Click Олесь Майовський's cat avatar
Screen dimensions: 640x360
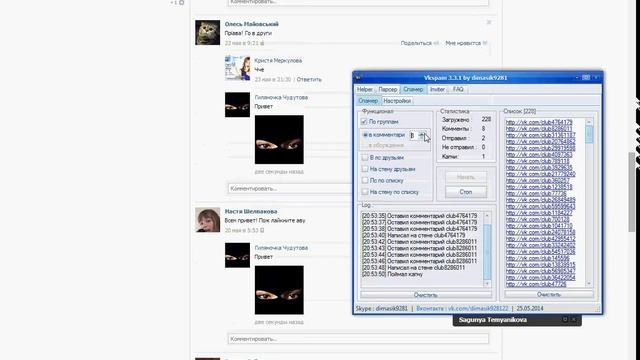pos(207,33)
